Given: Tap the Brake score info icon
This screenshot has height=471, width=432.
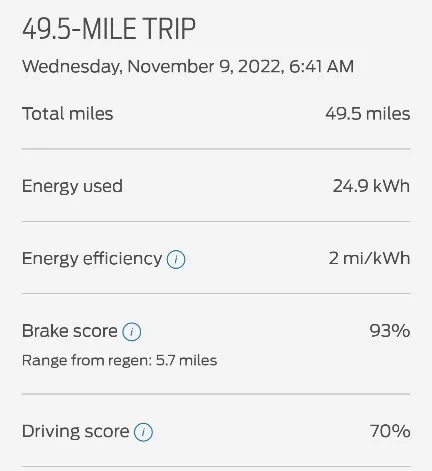Looking at the screenshot, I should pyautogui.click(x=132, y=332).
